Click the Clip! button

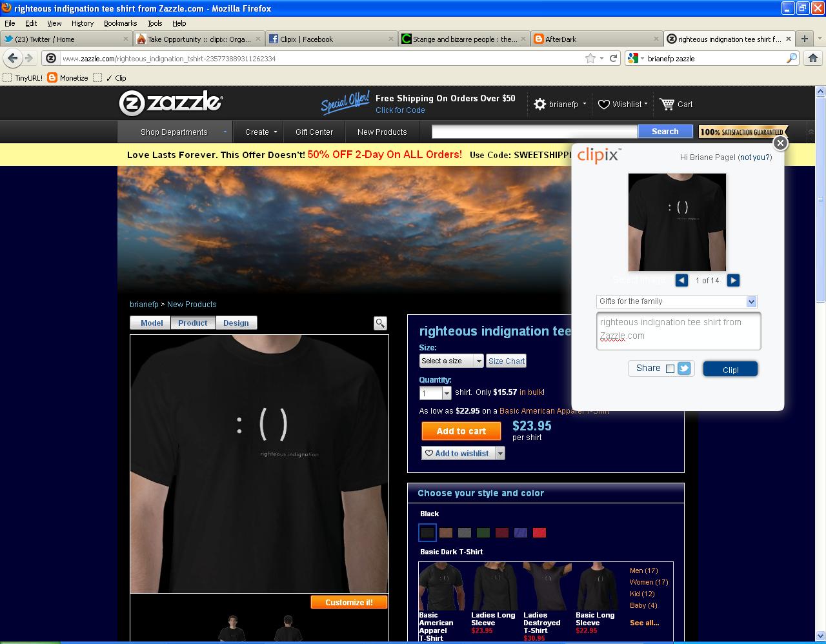coord(730,369)
